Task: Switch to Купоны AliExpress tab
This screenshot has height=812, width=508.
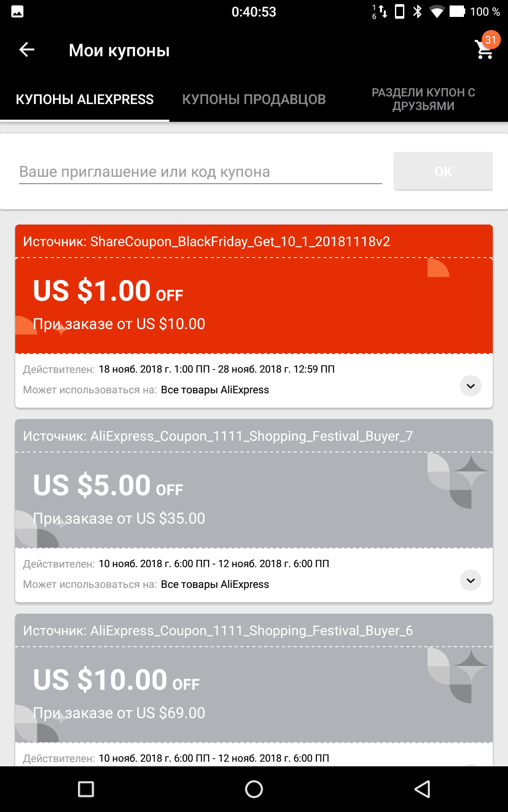Action: coord(85,99)
